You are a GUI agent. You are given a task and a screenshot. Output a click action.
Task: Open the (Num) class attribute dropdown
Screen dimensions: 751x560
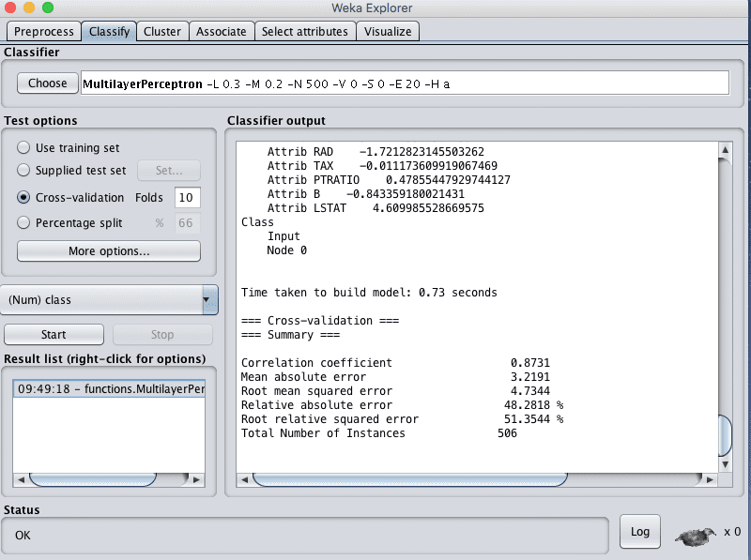pos(109,300)
